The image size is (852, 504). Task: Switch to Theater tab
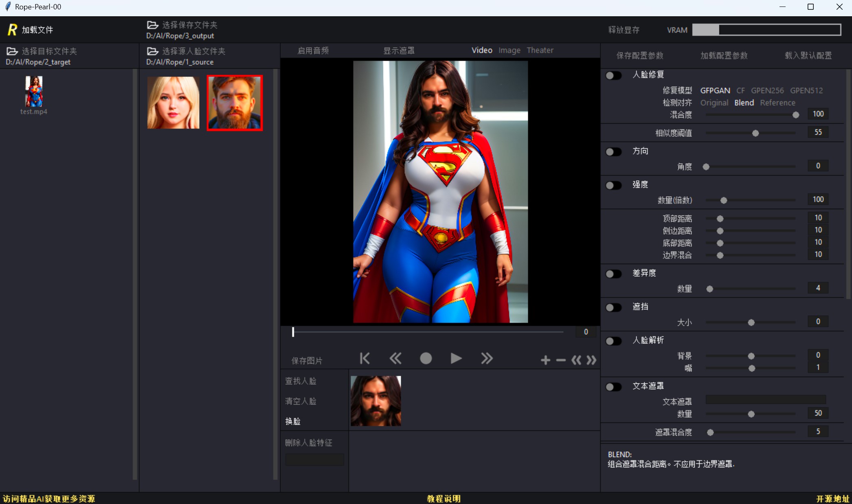pos(540,50)
